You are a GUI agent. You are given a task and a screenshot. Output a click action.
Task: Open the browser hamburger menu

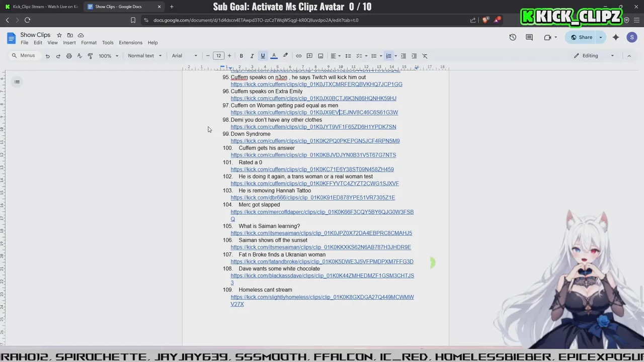tap(636, 20)
